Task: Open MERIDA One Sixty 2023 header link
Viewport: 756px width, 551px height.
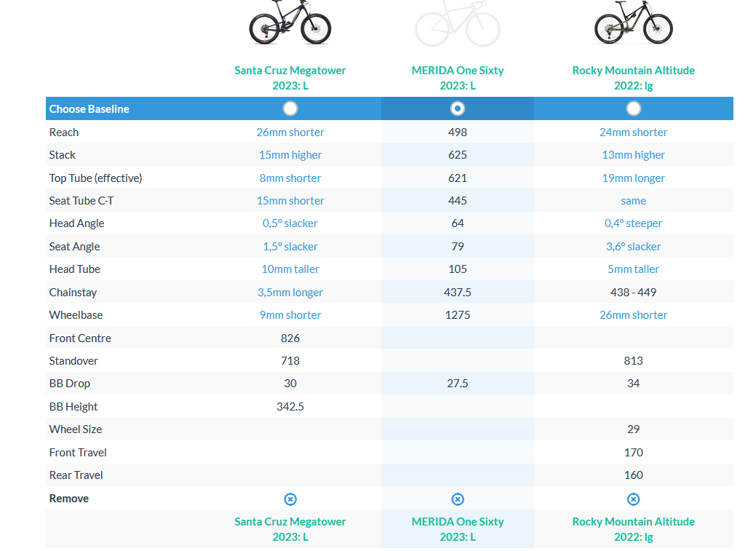Action: coord(457,77)
